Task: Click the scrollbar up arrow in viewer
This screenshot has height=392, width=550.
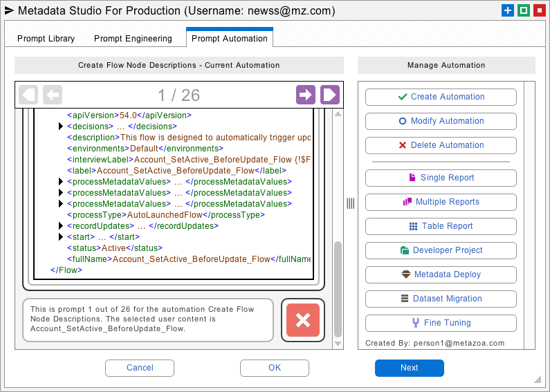Action: pos(338,114)
